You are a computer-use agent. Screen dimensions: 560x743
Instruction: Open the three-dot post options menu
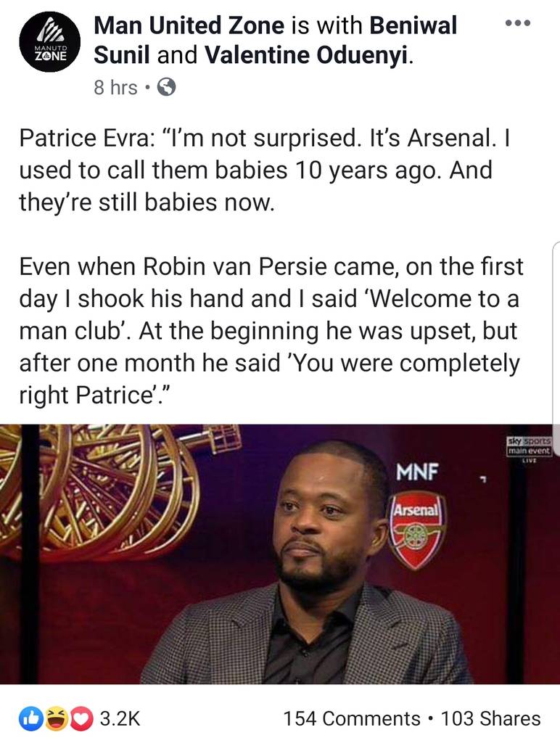[x=517, y=23]
